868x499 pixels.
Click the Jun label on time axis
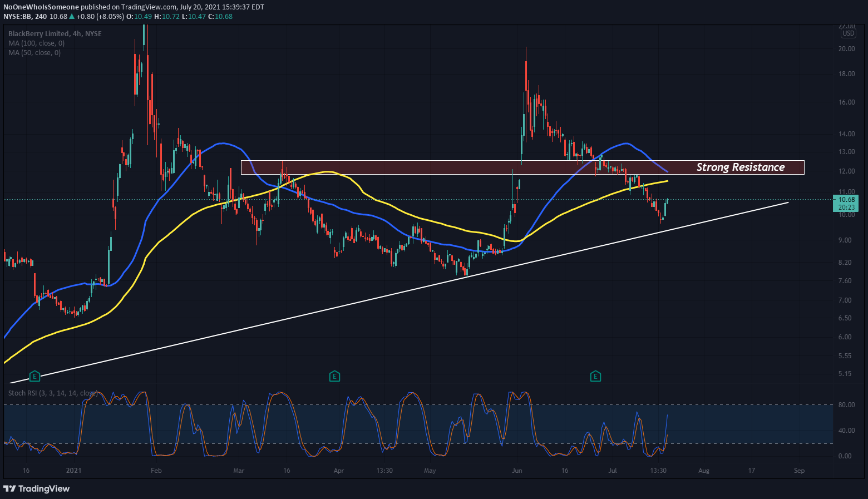517,471
